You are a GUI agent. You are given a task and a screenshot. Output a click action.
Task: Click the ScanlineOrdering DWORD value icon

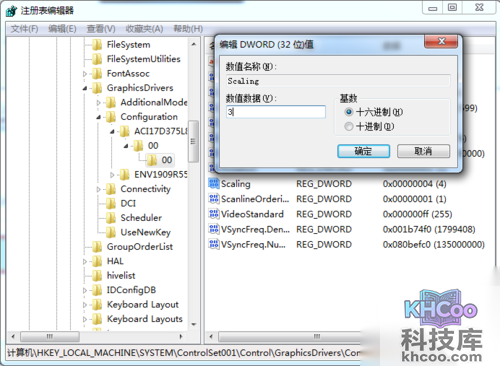[213, 199]
